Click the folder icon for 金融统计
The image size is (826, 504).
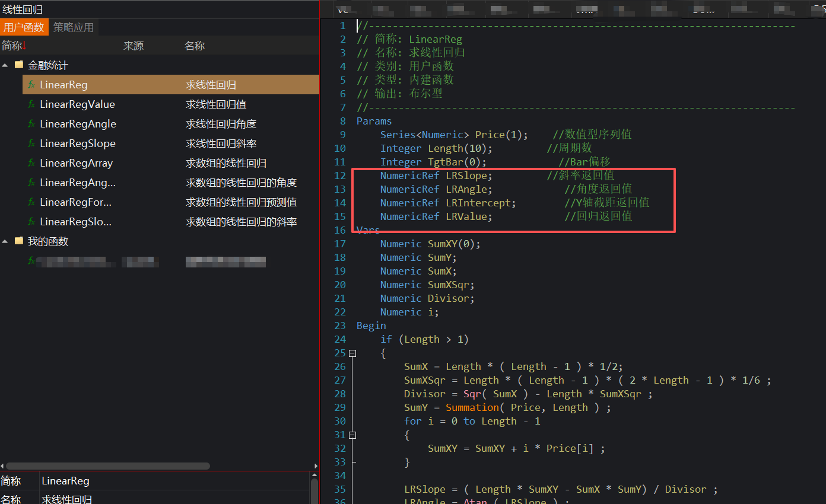(19, 65)
